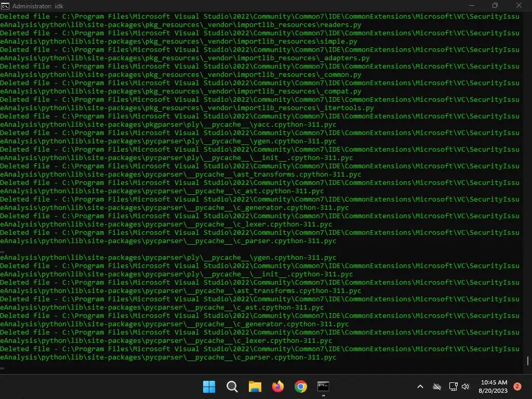Click the line ending with _compat.py

180,91
